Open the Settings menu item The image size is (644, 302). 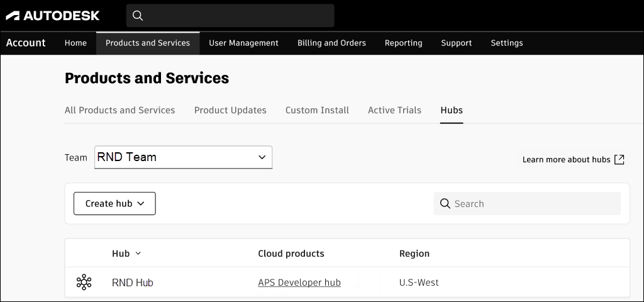click(x=506, y=43)
